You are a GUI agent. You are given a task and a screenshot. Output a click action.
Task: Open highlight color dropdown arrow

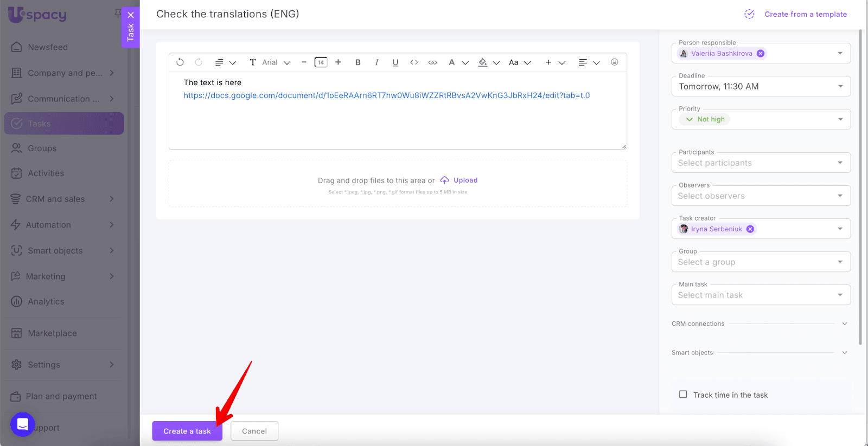point(496,63)
